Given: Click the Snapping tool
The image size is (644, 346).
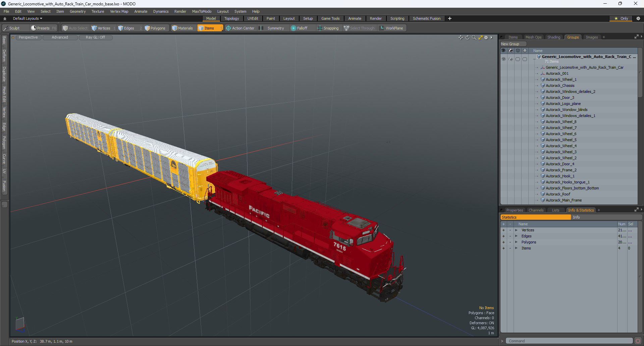Looking at the screenshot, I should coord(328,28).
